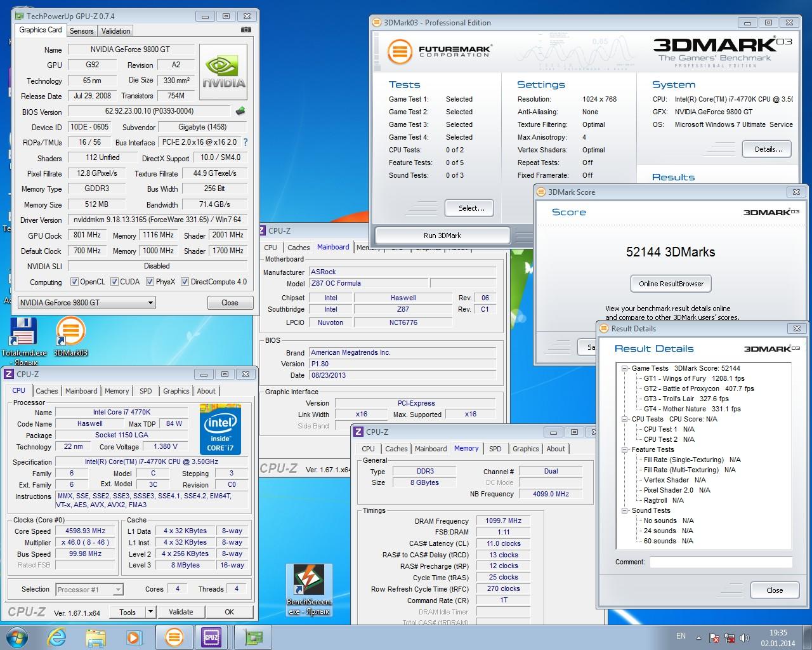Click the 52144 3DMarks score text

(x=671, y=252)
